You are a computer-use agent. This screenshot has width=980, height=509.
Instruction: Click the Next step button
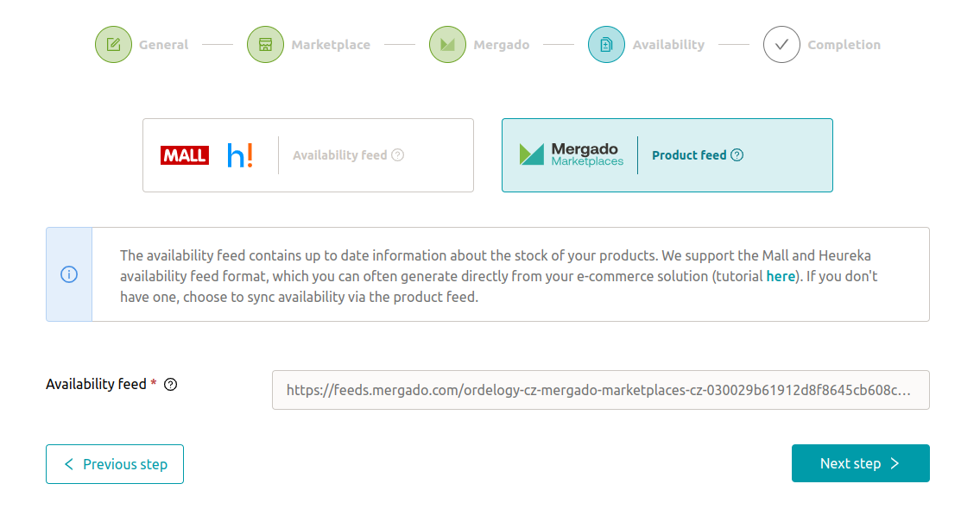coord(861,463)
